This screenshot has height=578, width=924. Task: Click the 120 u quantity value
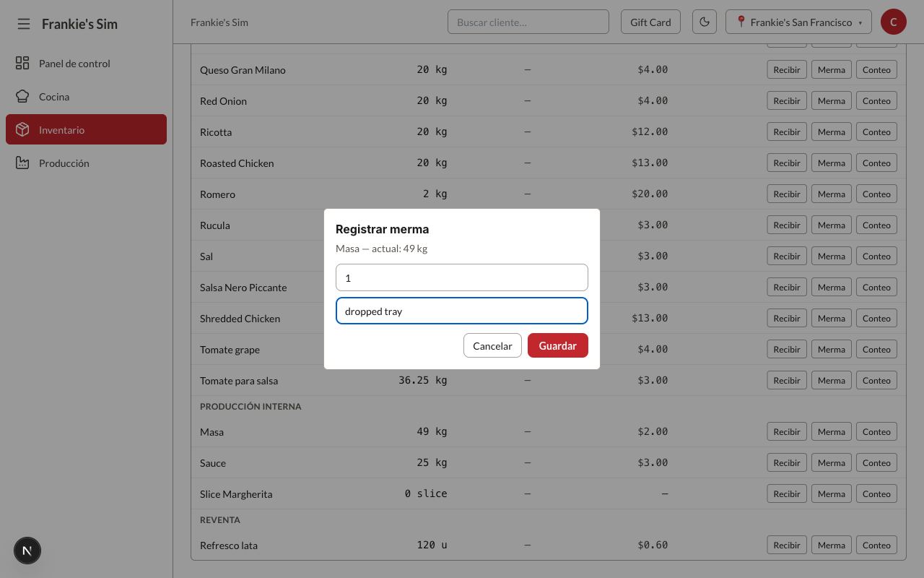click(432, 545)
